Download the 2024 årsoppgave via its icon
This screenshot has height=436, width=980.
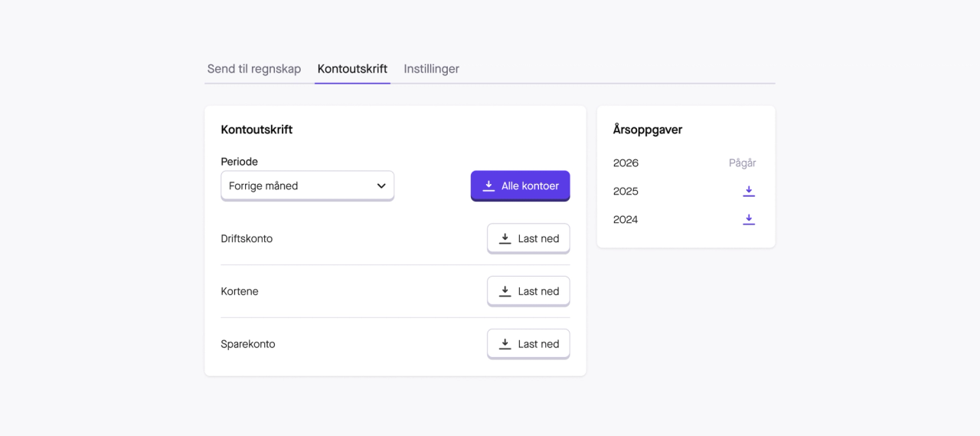749,220
